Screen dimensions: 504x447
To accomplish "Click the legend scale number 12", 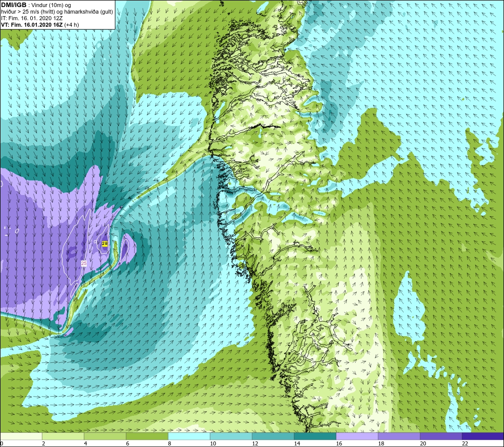I will coord(255,443).
